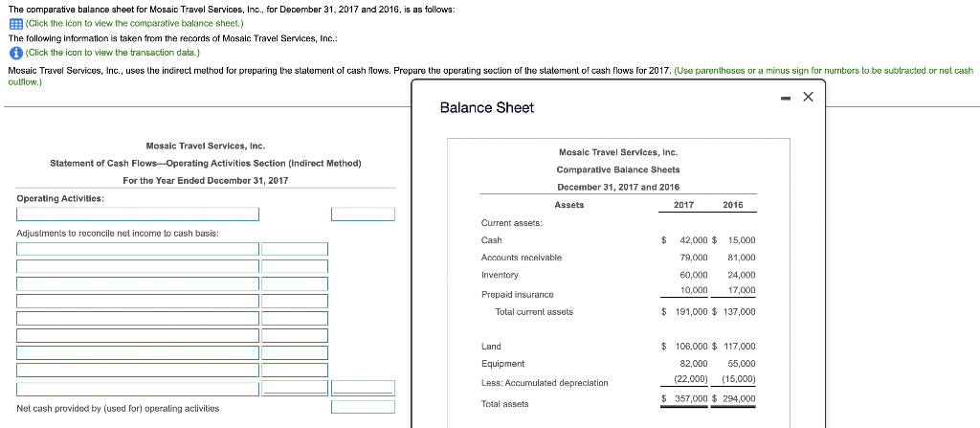Click the comparative balance sheet link text
The image size is (980, 428).
(x=134, y=24)
